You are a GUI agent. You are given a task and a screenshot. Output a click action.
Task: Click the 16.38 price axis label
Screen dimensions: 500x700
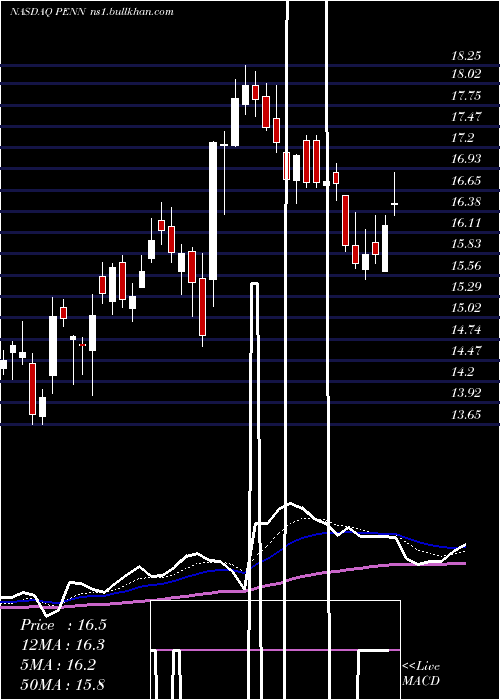pyautogui.click(x=467, y=201)
